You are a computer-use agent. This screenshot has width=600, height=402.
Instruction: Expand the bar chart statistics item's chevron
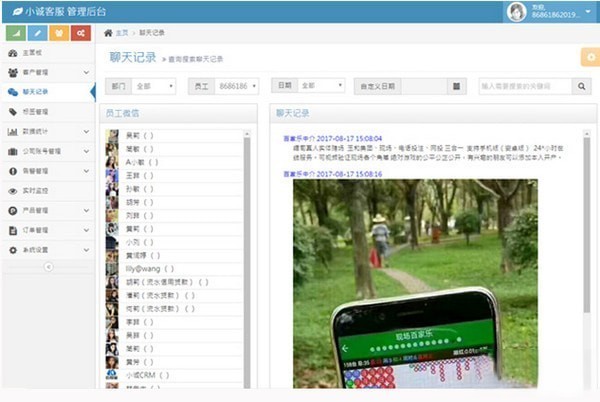tap(86, 132)
